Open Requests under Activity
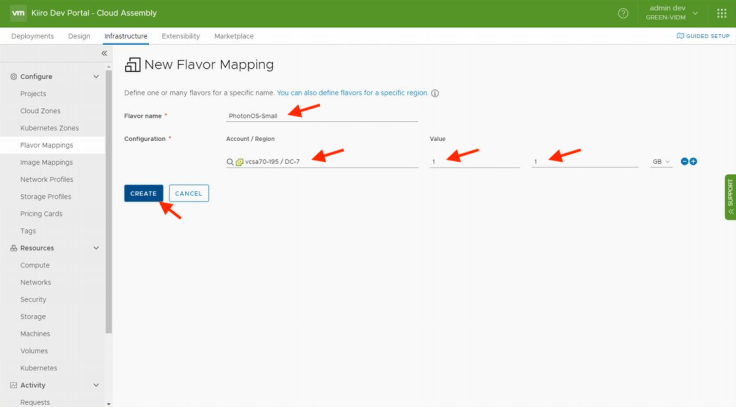Image resolution: width=736 pixels, height=407 pixels. click(x=35, y=402)
